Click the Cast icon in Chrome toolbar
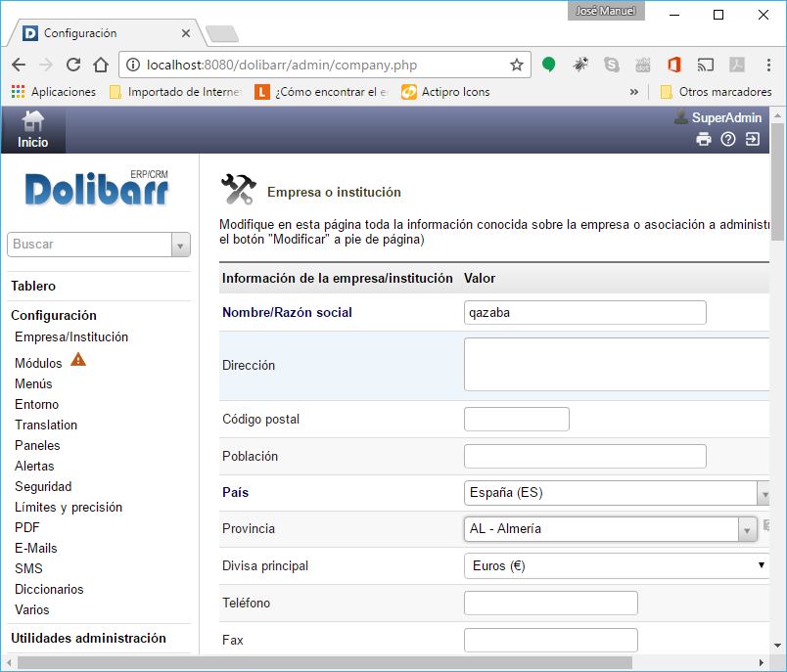This screenshot has height=672, width=787. 705,66
